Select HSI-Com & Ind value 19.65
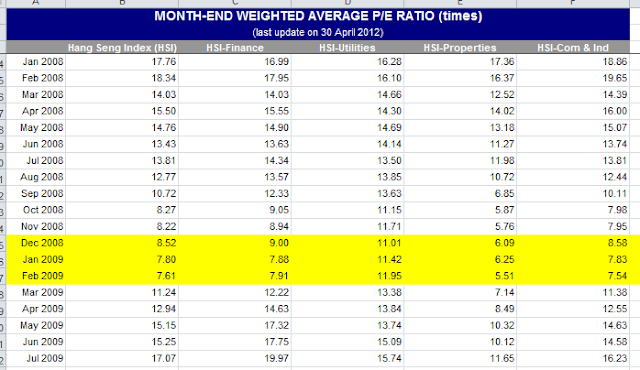The image size is (640, 370). (573, 78)
